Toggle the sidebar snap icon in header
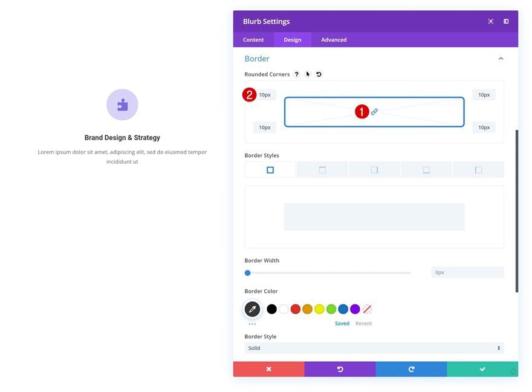This screenshot has width=532, height=392. tap(506, 21)
